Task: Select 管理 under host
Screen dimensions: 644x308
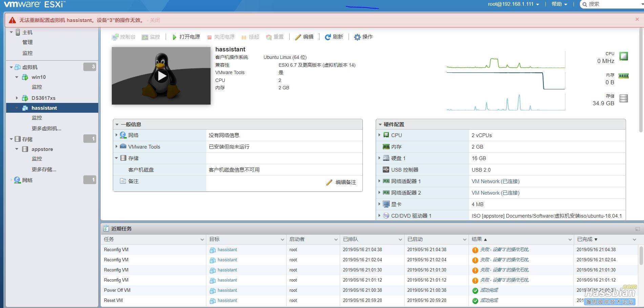Action: [27, 42]
